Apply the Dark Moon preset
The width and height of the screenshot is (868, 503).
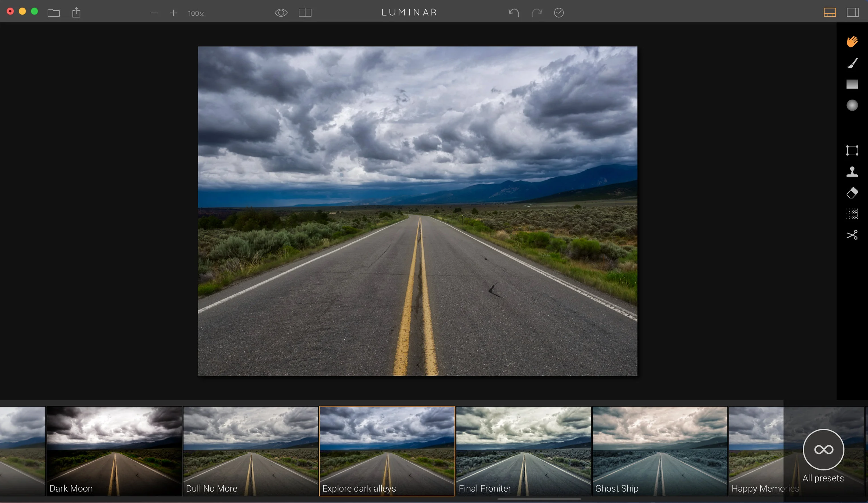click(x=114, y=451)
